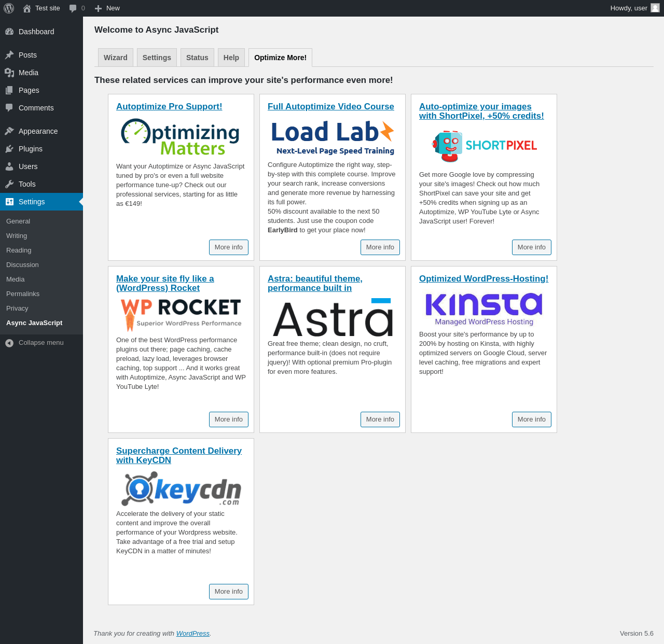Click More info for Autoptimize Pro Support
The height and width of the screenshot is (644, 664).
(229, 247)
